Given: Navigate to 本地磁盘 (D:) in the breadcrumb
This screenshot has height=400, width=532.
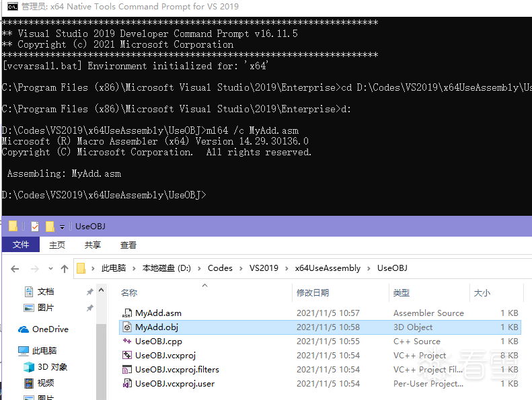Looking at the screenshot, I should pos(167,268).
